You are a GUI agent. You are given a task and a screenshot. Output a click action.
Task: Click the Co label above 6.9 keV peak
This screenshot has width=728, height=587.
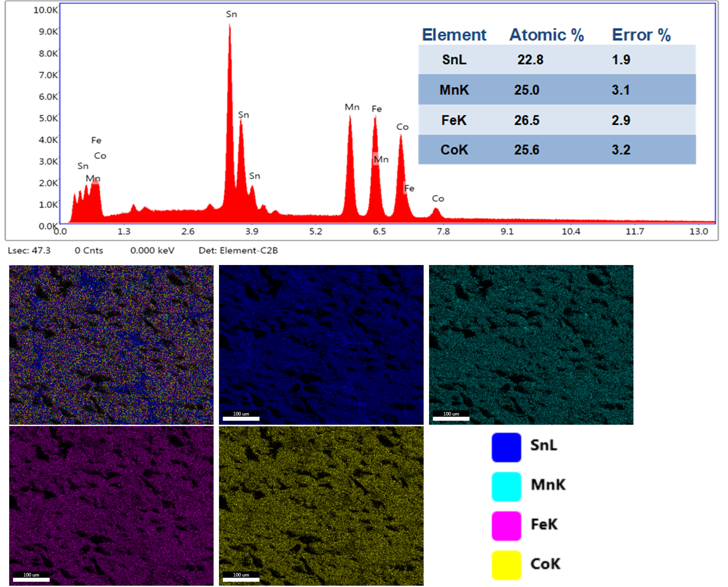coord(402,127)
